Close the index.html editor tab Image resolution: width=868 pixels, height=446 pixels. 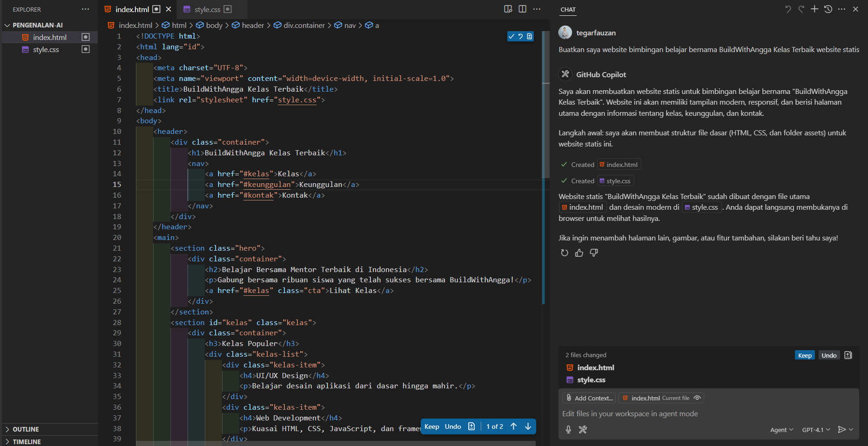point(168,9)
